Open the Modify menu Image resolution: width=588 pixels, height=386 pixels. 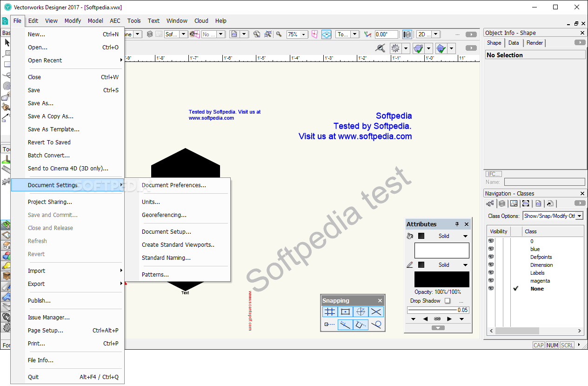coord(73,20)
